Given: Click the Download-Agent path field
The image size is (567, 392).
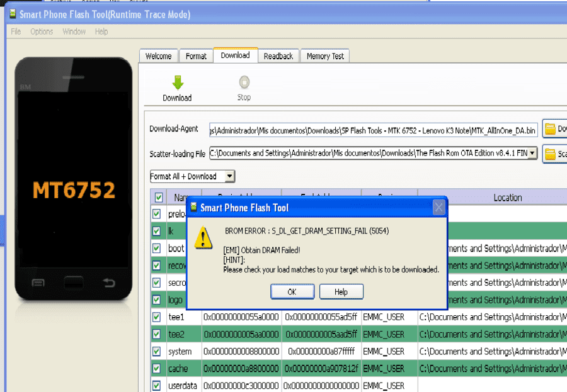Looking at the screenshot, I should coord(373,130).
